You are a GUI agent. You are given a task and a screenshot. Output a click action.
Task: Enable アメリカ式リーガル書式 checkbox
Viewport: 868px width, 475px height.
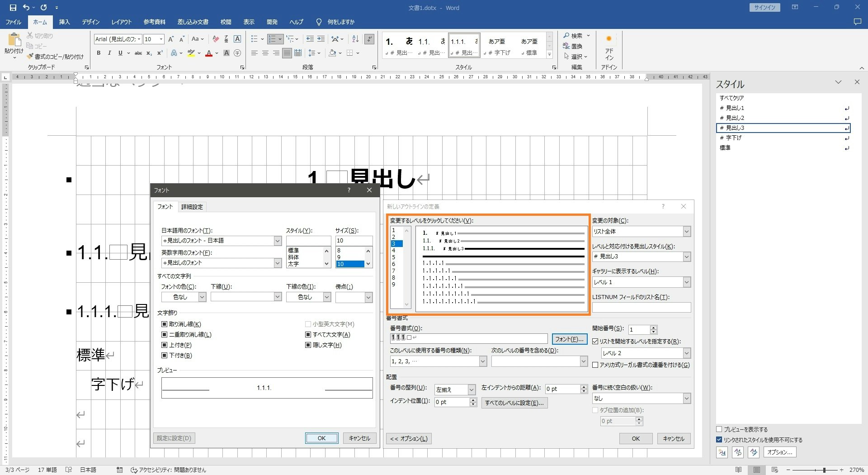point(595,365)
